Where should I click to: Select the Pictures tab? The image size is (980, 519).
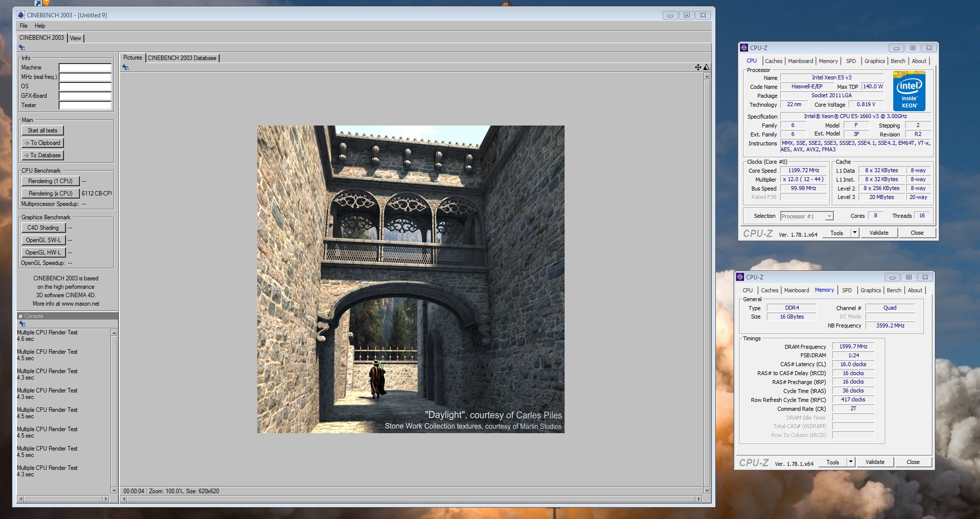132,58
